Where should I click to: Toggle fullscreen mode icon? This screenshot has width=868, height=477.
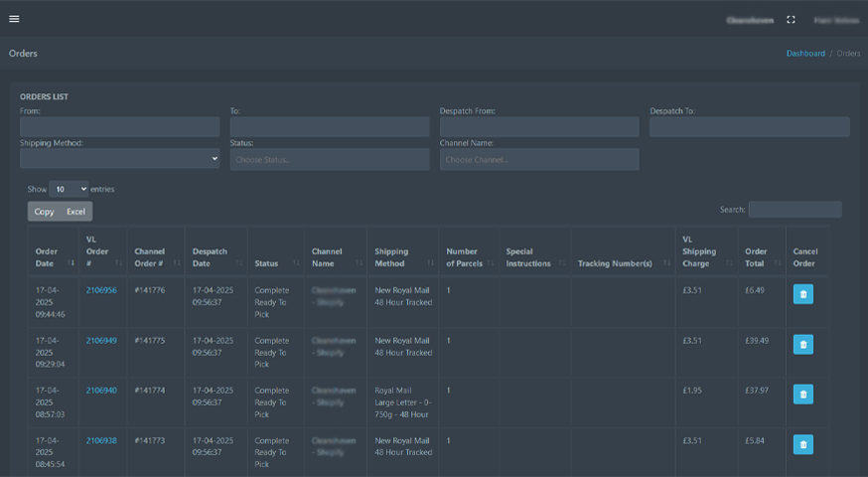coord(791,19)
